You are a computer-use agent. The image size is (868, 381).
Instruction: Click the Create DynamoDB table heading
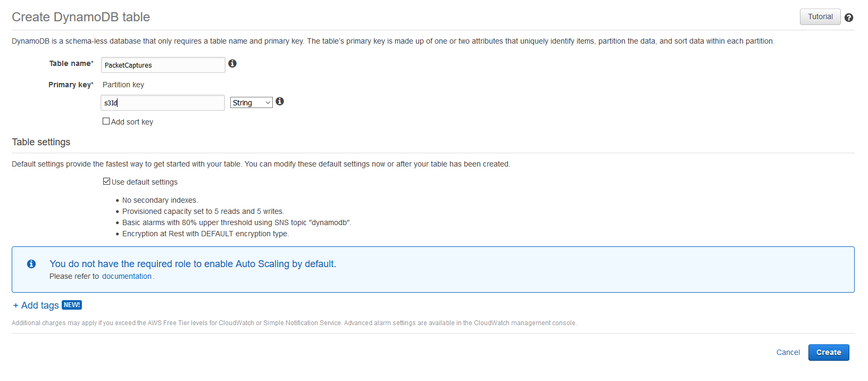(81, 17)
